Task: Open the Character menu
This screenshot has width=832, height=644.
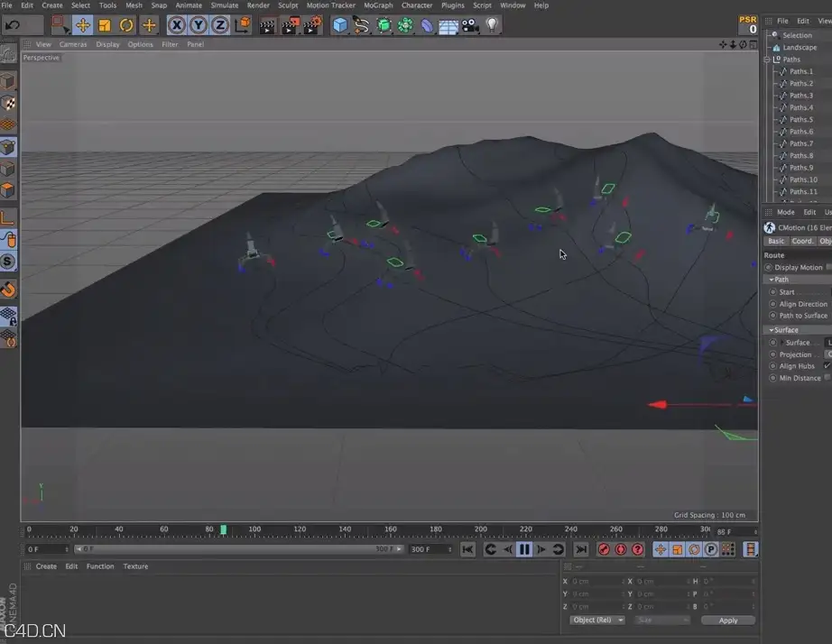Action: [x=417, y=5]
